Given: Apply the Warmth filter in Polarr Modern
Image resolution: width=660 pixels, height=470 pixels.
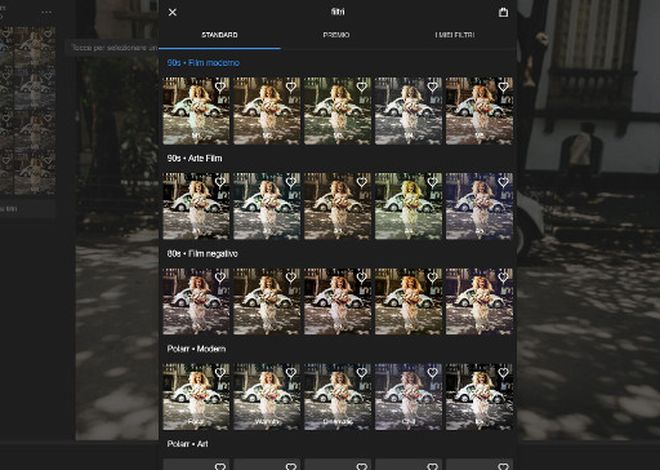Looking at the screenshot, I should pos(267,397).
